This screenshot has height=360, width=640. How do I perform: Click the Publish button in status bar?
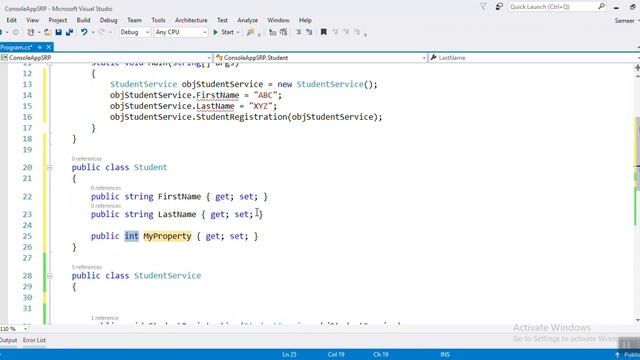tap(628, 355)
